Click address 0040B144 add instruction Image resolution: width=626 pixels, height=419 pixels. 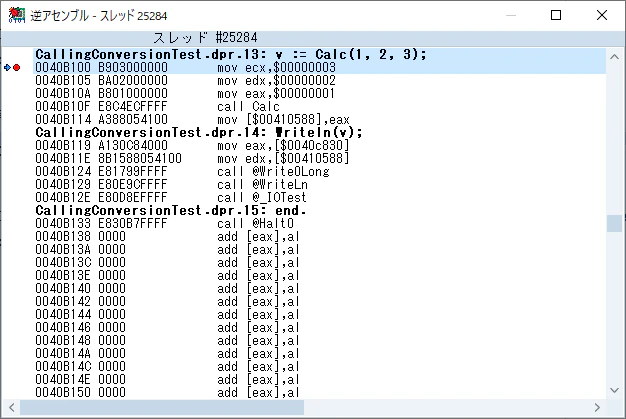click(x=319, y=314)
